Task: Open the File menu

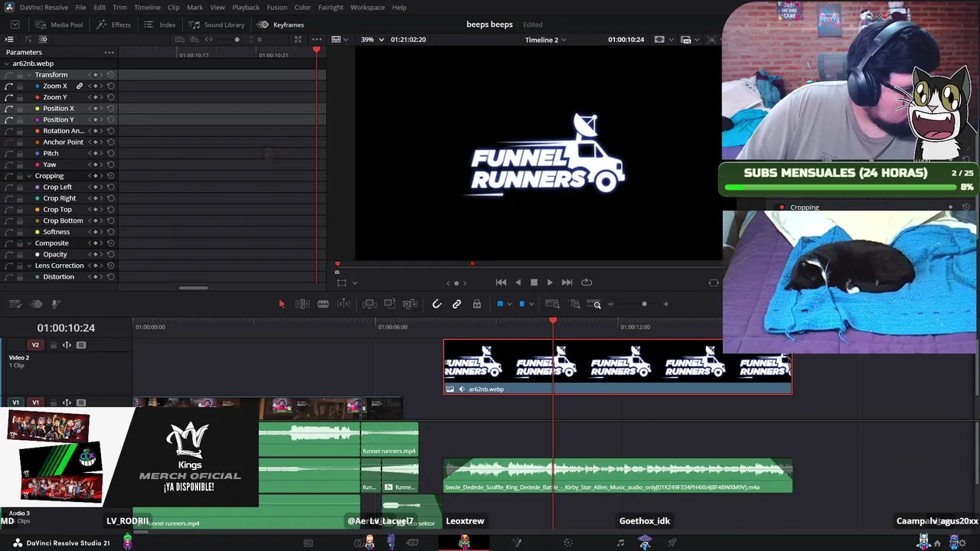Action: pos(80,8)
